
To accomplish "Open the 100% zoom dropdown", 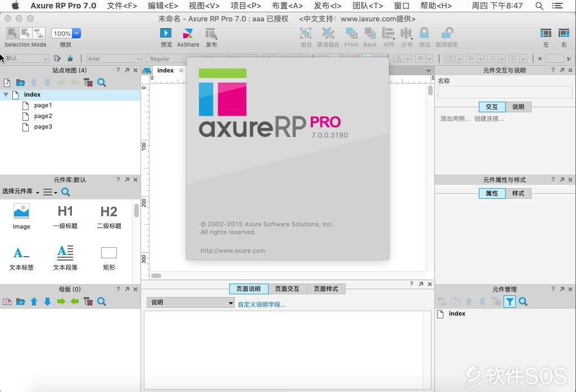I will 76,33.
